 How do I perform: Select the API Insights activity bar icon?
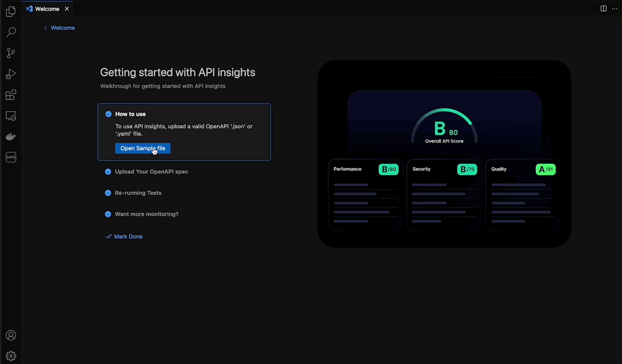coord(10,157)
